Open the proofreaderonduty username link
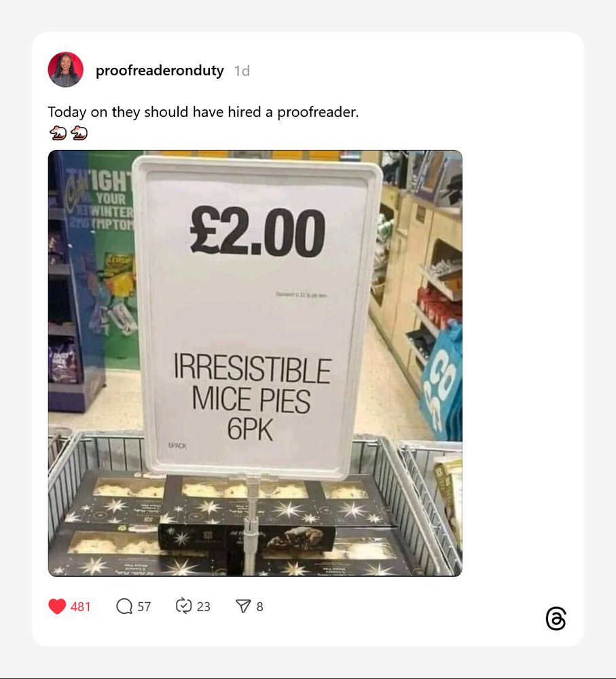 tap(160, 71)
